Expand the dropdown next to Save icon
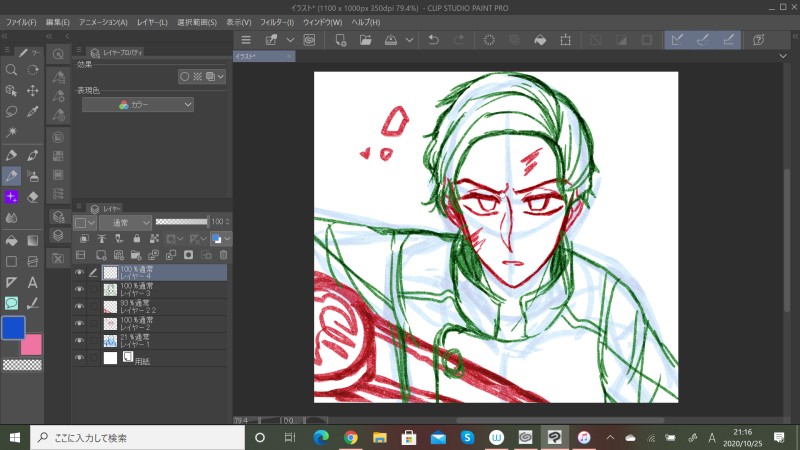 [x=409, y=40]
